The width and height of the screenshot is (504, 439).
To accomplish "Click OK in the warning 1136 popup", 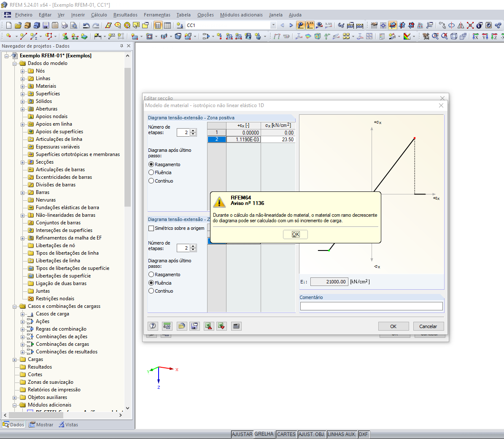I will tap(295, 234).
